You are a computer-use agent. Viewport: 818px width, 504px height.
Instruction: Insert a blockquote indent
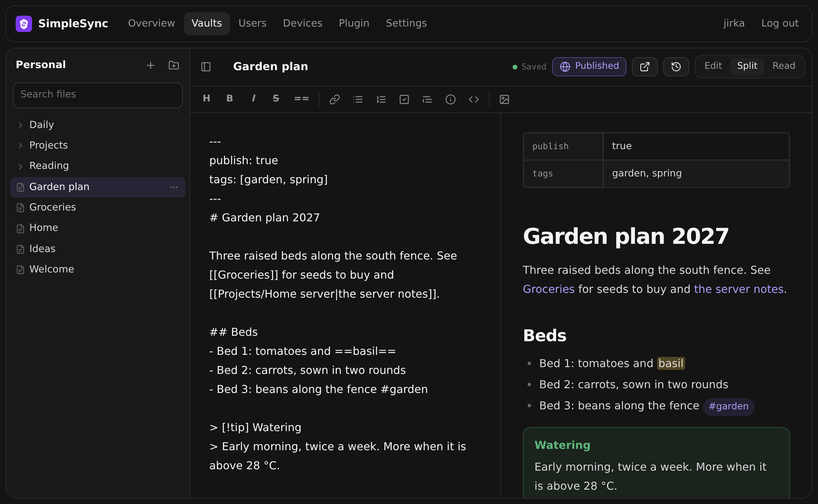pyautogui.click(x=427, y=99)
